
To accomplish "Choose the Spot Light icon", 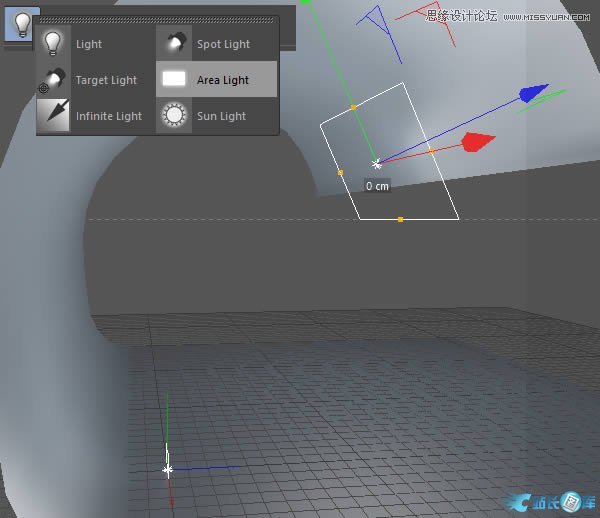I will point(176,43).
